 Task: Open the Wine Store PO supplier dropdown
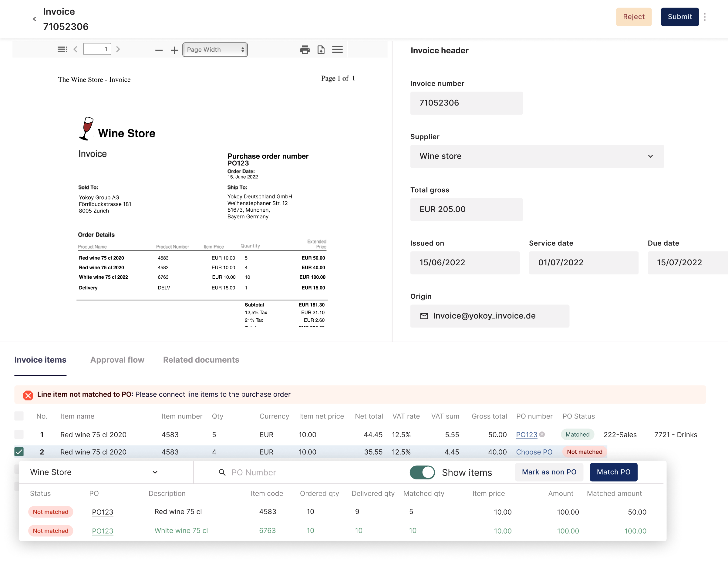[x=94, y=472]
